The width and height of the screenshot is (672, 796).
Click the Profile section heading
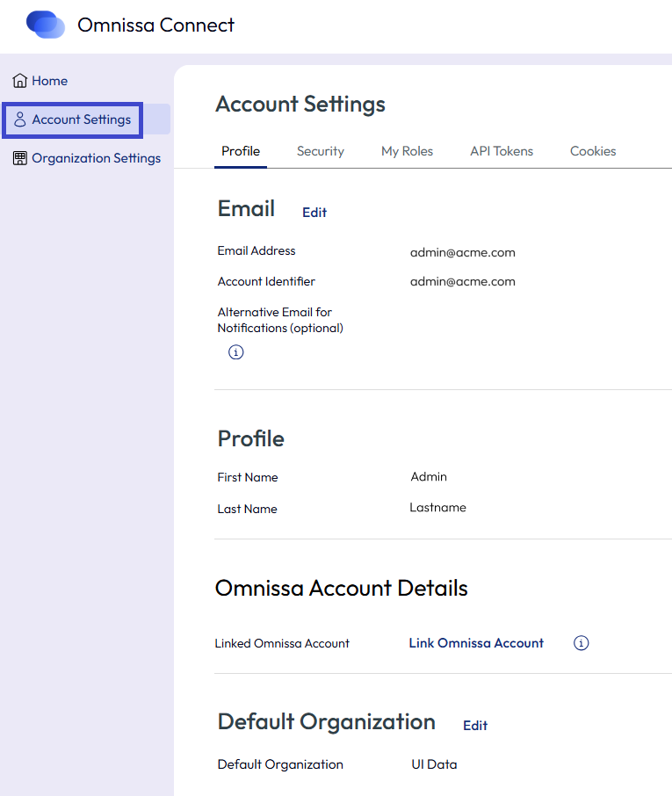click(250, 438)
